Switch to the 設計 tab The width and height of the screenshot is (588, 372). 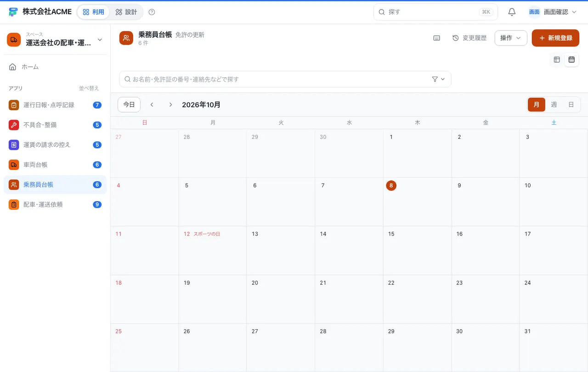[x=126, y=12]
